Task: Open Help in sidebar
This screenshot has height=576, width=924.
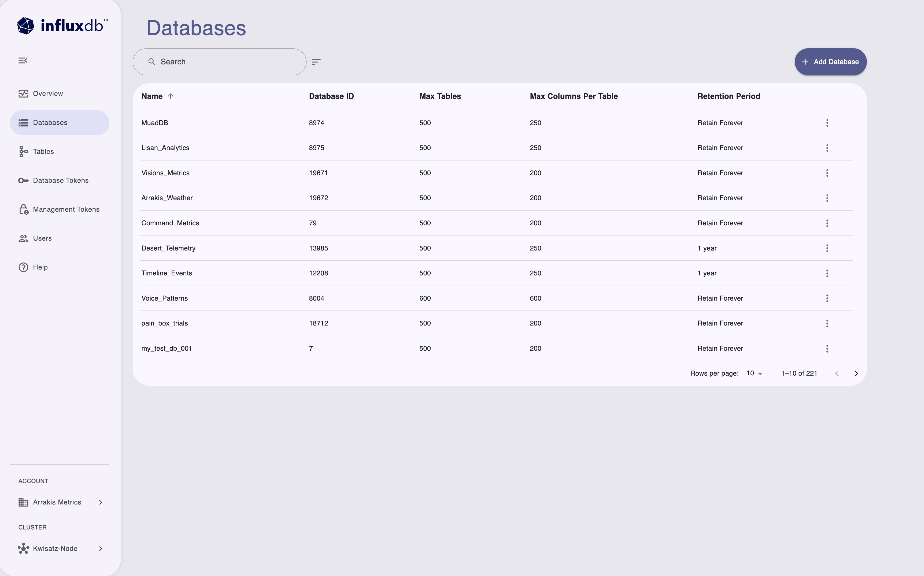Action: (x=60, y=267)
